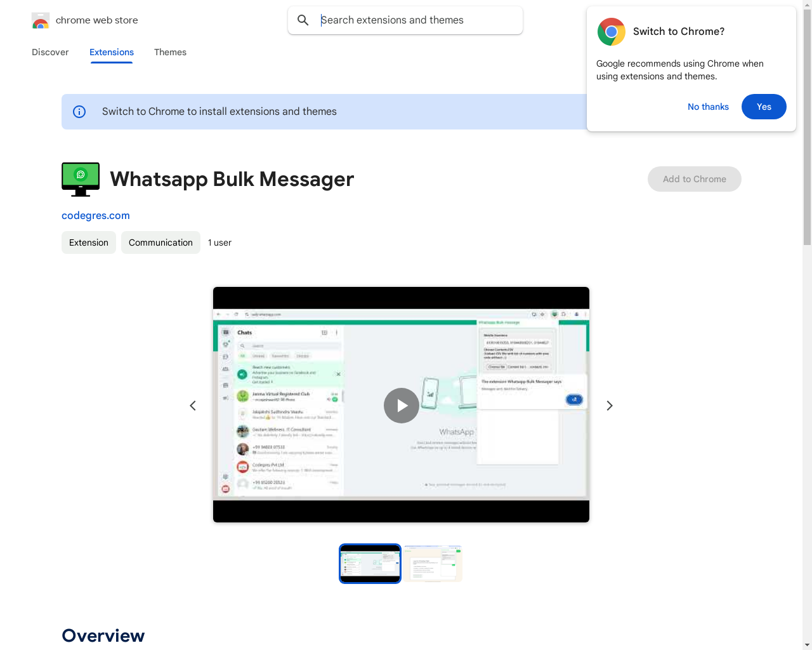Click the Extension category chip
Image resolution: width=812 pixels, height=650 pixels.
[89, 242]
